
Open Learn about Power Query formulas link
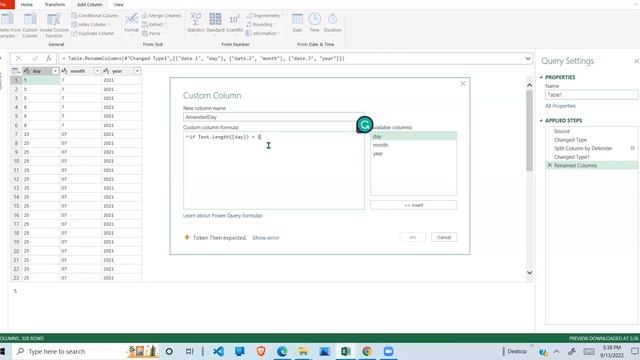(x=222, y=216)
